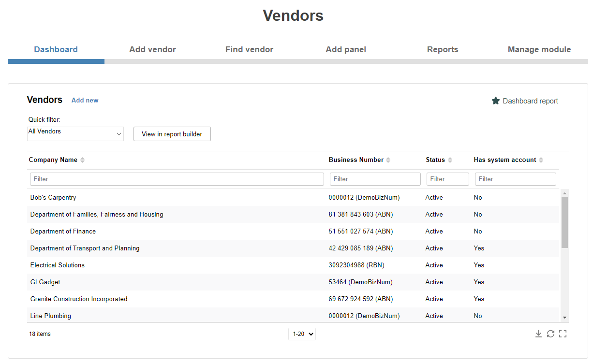593x364 pixels.
Task: Go to the Find vendor tab
Action: [250, 49]
